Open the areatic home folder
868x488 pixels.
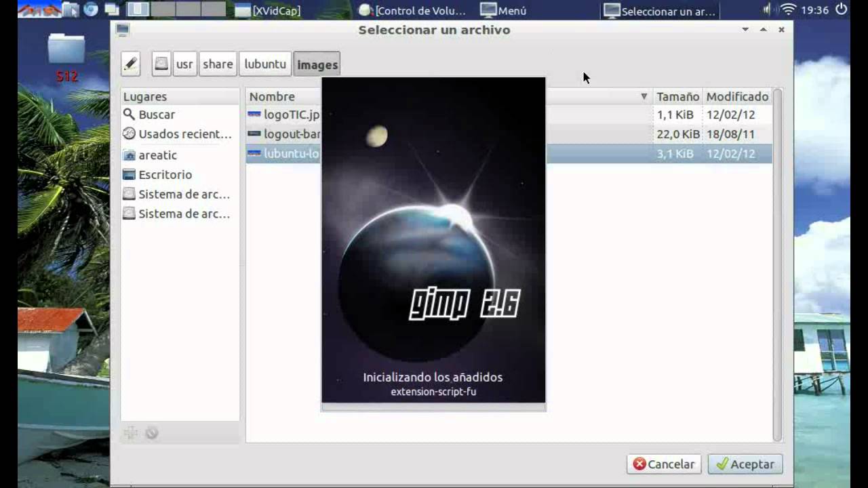(x=180, y=155)
